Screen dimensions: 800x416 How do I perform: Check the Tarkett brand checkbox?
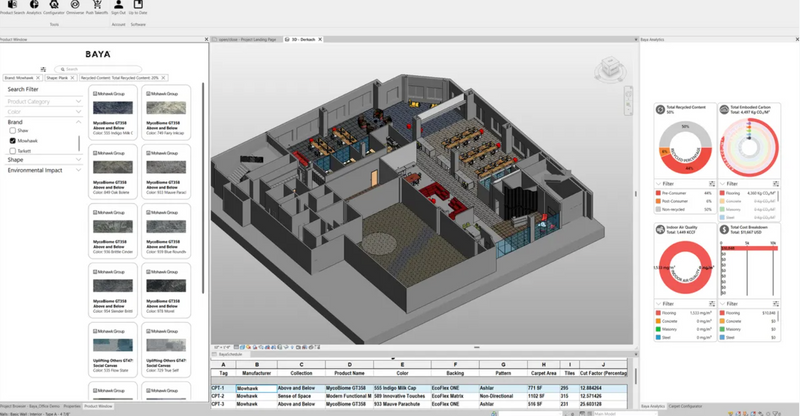pyautogui.click(x=13, y=151)
